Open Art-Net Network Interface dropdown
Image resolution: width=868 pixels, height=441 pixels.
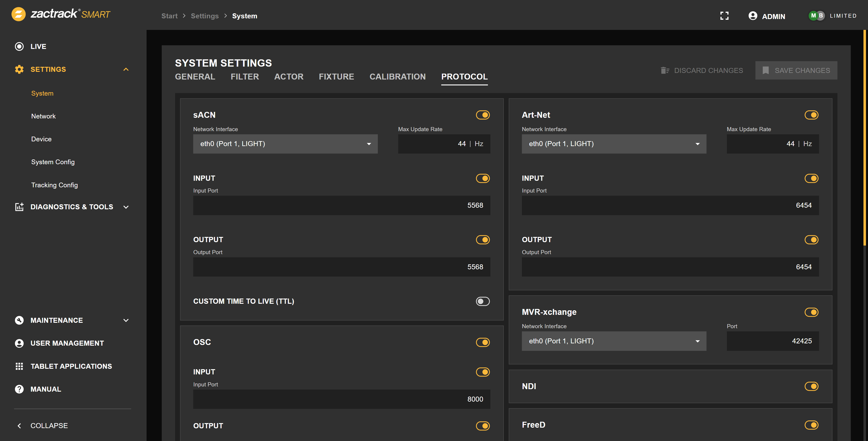tap(614, 144)
